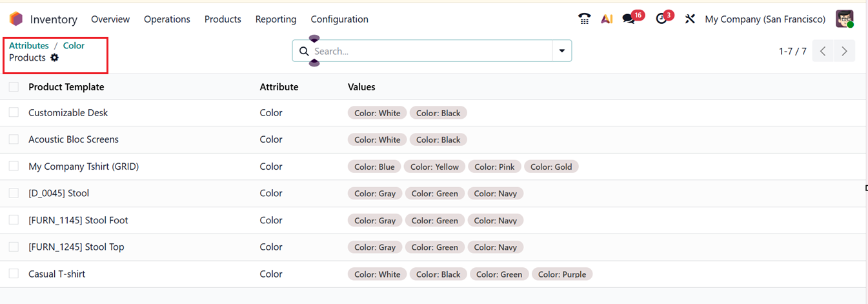Click the debug tools wrench icon
This screenshot has height=304, width=868.
690,19
